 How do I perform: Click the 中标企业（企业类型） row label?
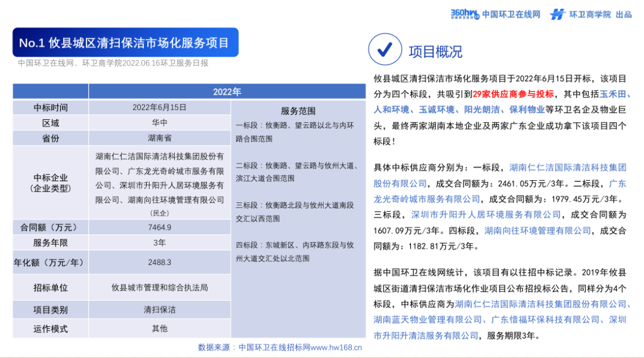click(x=51, y=183)
